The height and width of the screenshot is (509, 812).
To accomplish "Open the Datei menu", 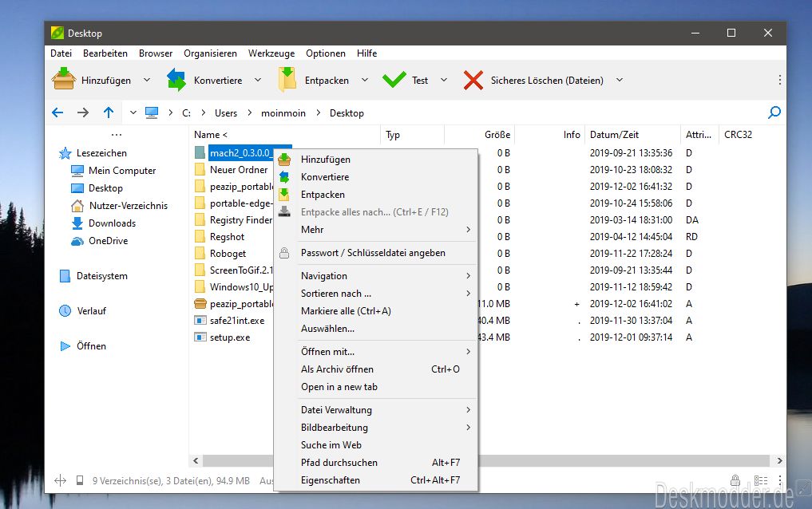I will tap(61, 53).
